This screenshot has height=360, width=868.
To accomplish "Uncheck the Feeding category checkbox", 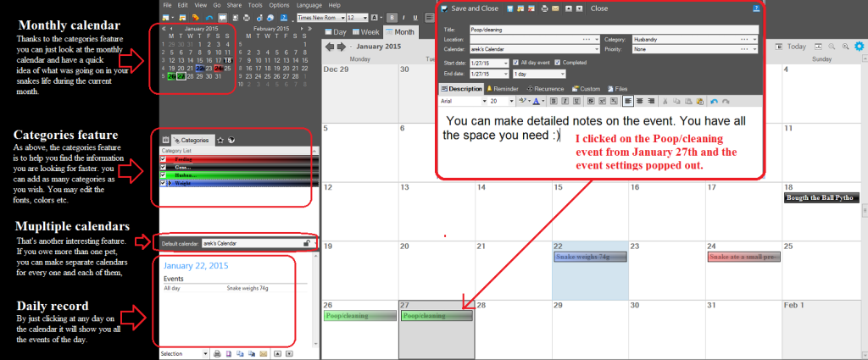I will point(164,158).
